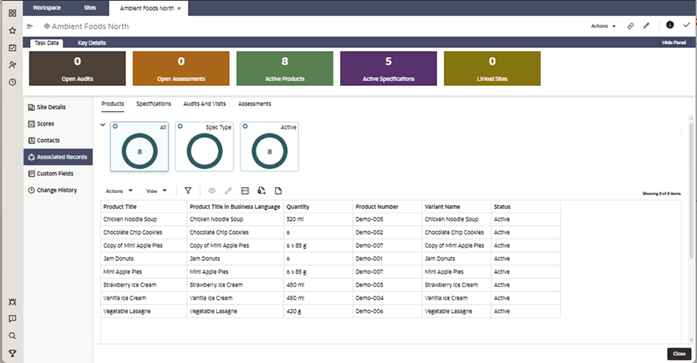Open the table View dropdown menu
Viewport: 697px width, 363px height.
[156, 191]
